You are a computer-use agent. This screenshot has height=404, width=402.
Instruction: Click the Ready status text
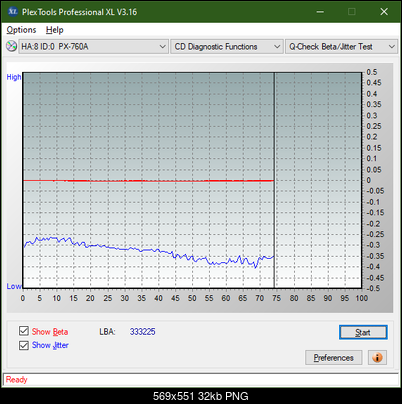click(x=17, y=379)
